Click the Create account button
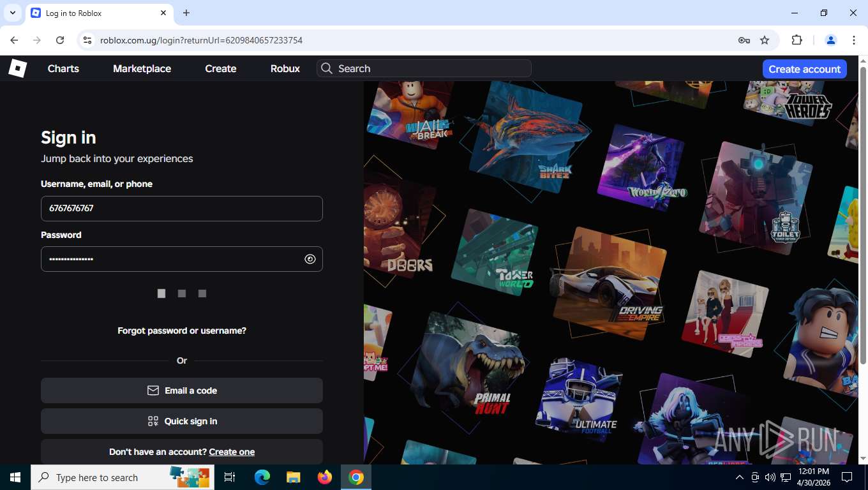The width and height of the screenshot is (868, 490). coord(805,69)
